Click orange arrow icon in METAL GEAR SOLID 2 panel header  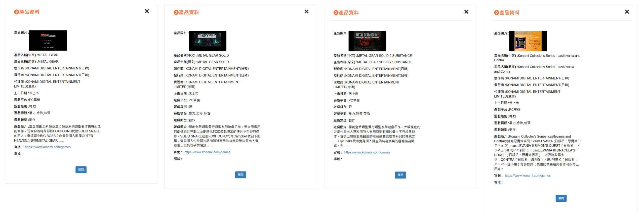(336, 13)
